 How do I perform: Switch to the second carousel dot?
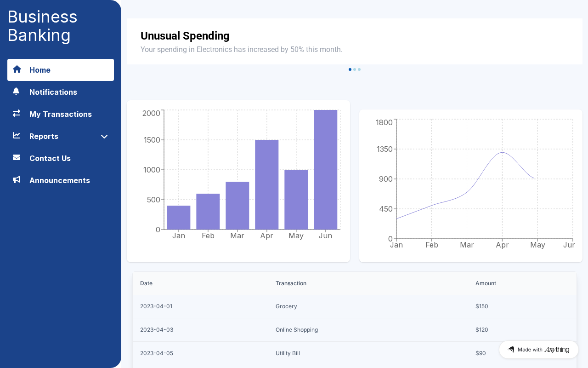coord(355,69)
